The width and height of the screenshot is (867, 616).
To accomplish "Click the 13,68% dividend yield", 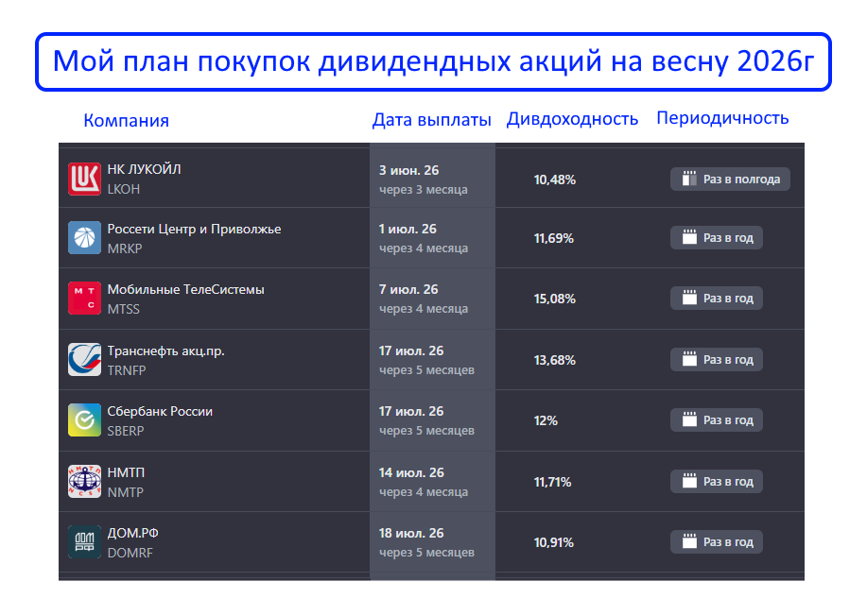I will (555, 360).
